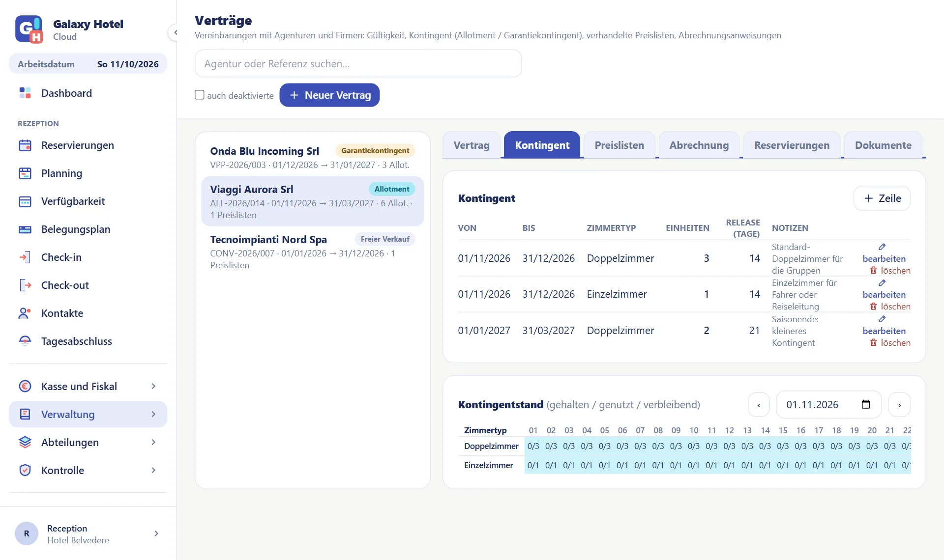
Task: Click 'löschen' for the 01/01/2027 row
Action: (x=890, y=342)
